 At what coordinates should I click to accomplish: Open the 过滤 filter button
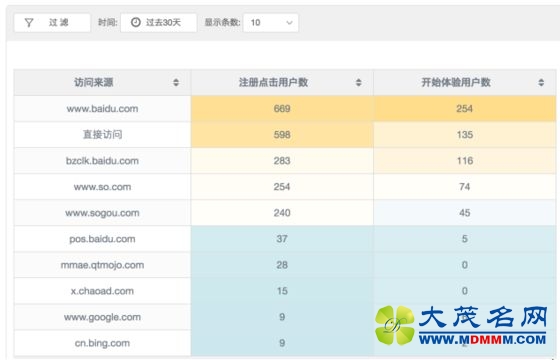[52, 22]
